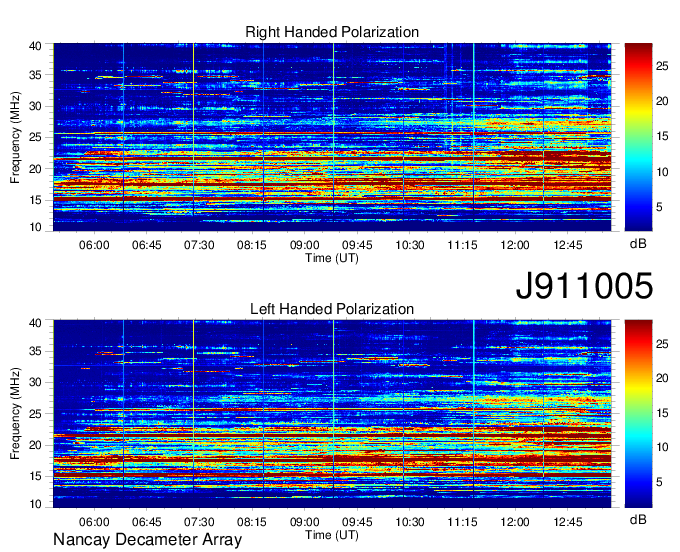Click the 15 MHz tick on the Left Handed plot
The image size is (680, 552).
click(x=35, y=477)
